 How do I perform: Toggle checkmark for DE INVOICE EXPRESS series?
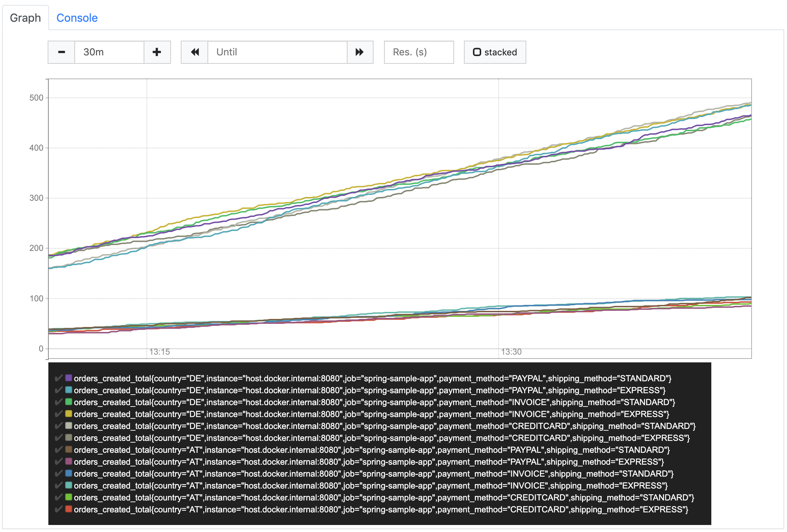pyautogui.click(x=59, y=414)
